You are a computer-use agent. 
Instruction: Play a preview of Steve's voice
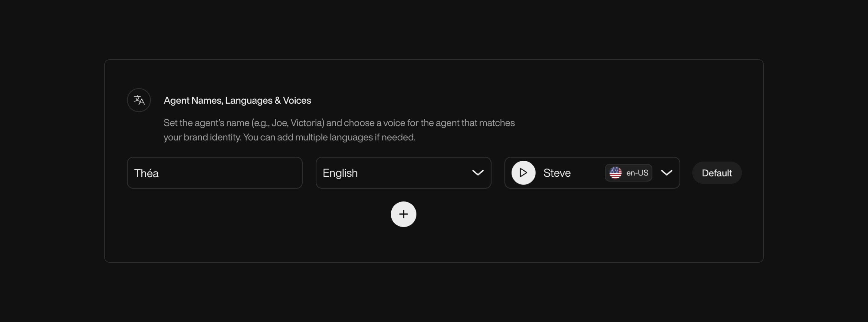coord(523,172)
